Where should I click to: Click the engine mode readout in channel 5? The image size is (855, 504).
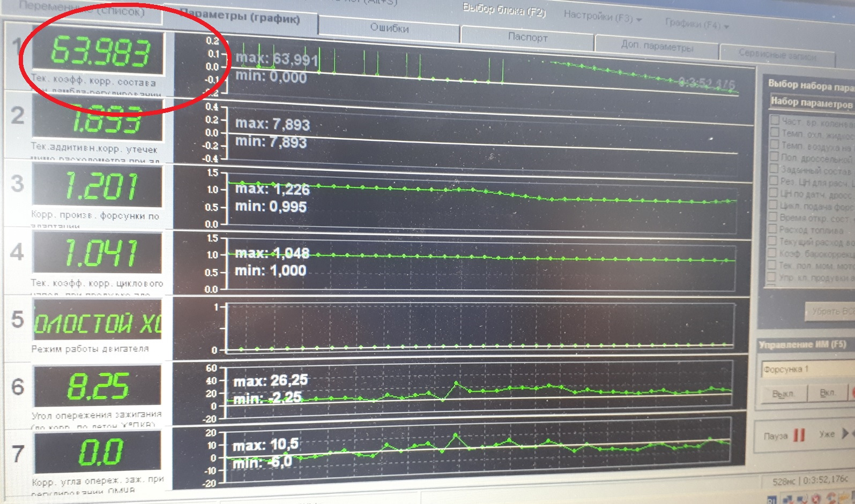click(97, 321)
